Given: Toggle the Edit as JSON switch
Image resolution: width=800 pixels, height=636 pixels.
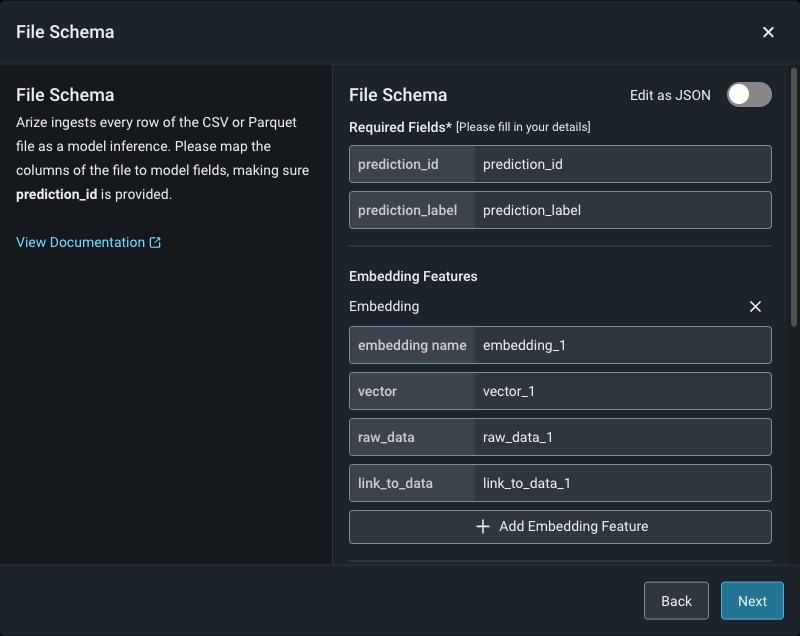Looking at the screenshot, I should (x=749, y=95).
